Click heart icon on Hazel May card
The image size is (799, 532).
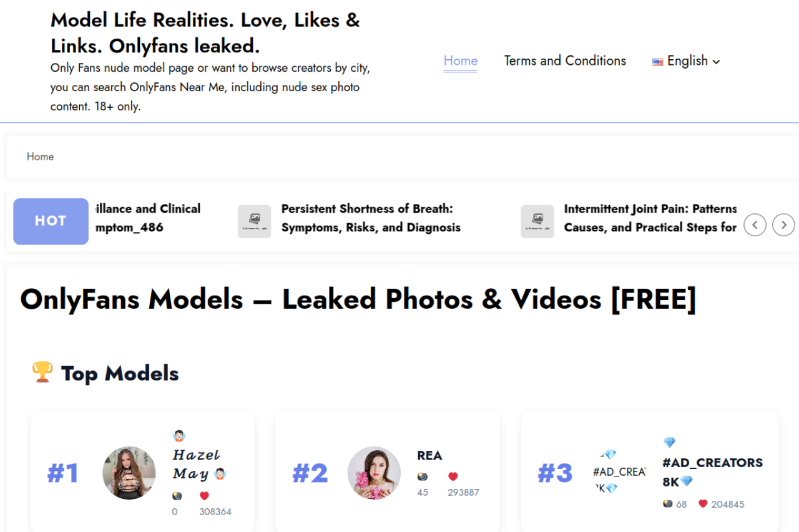pyautogui.click(x=204, y=496)
